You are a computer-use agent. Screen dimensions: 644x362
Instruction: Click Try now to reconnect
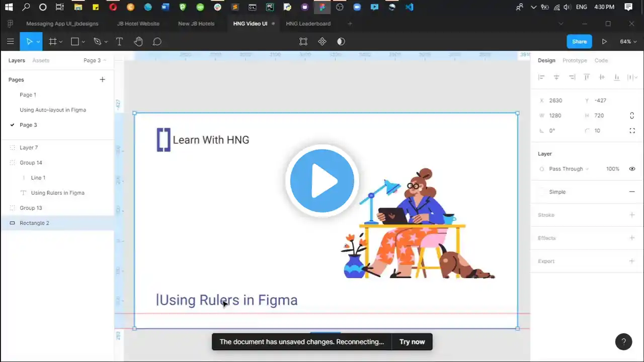412,342
